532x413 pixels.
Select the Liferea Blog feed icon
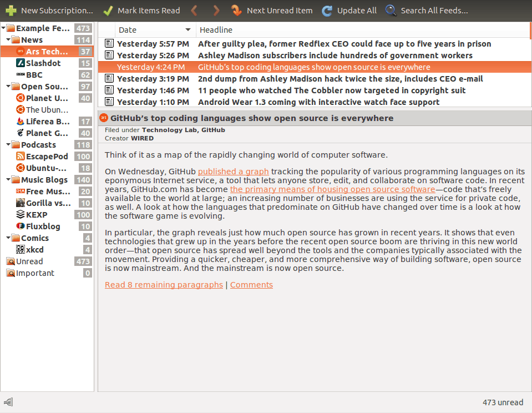(x=21, y=121)
